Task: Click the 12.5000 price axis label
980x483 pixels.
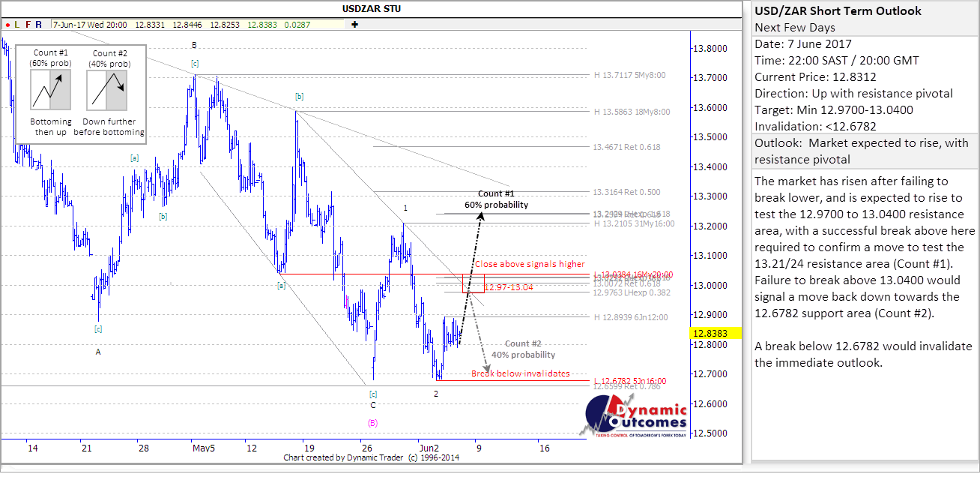Action: pos(712,433)
